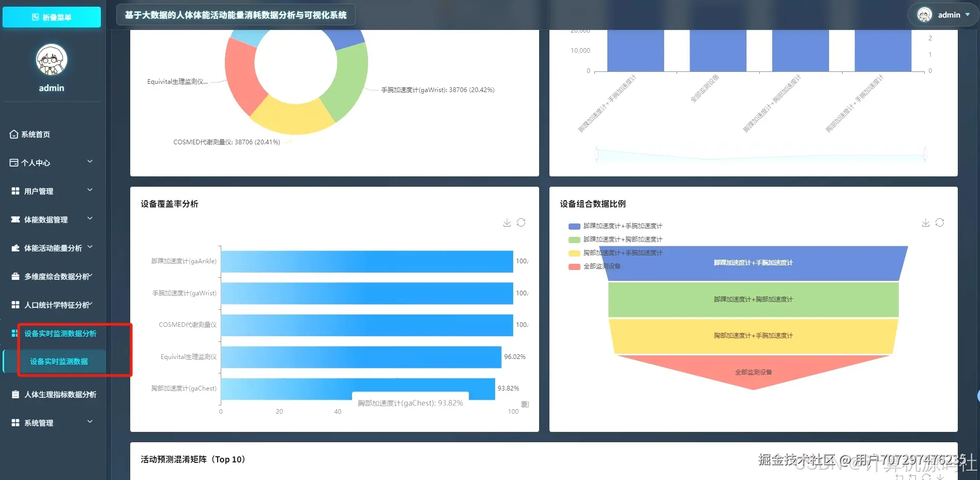Click the 全部监测设备 column in the bar chart

[718, 51]
